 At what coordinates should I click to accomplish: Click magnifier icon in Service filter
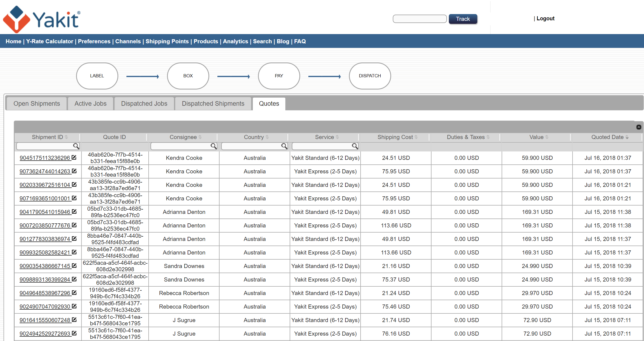point(355,146)
